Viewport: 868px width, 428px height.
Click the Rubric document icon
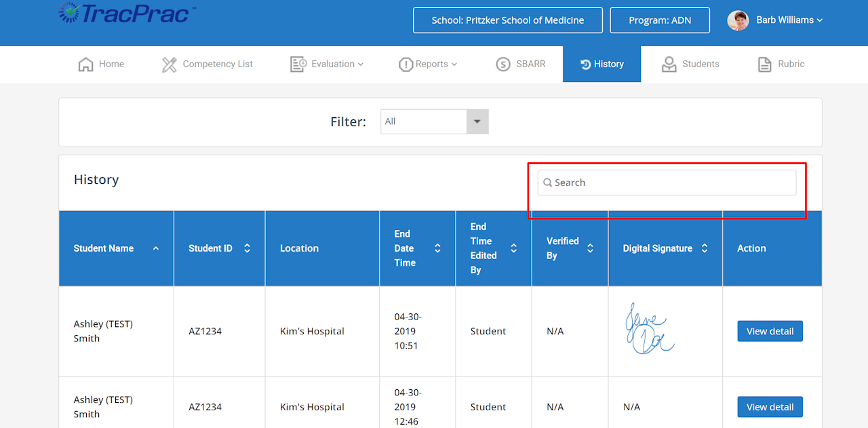click(764, 64)
